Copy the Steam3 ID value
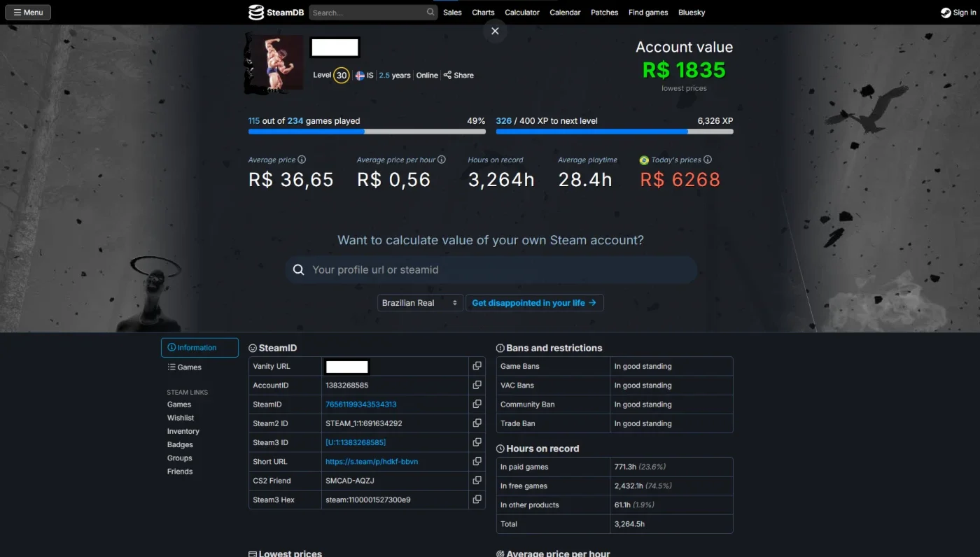Viewport: 980px width, 557px height. pos(477,442)
